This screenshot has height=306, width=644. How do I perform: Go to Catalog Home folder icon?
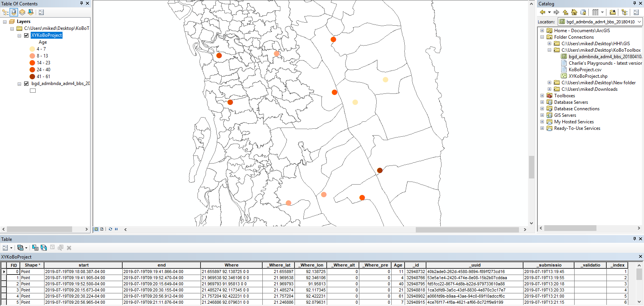[574, 12]
